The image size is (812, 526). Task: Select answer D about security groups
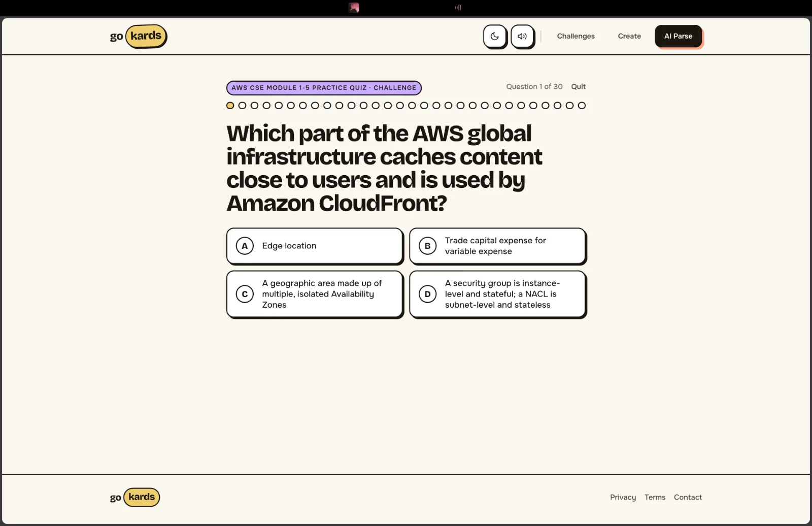(x=498, y=294)
